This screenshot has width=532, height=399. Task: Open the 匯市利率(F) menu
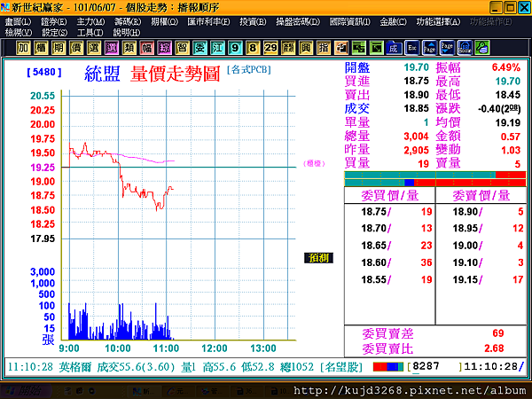208,21
